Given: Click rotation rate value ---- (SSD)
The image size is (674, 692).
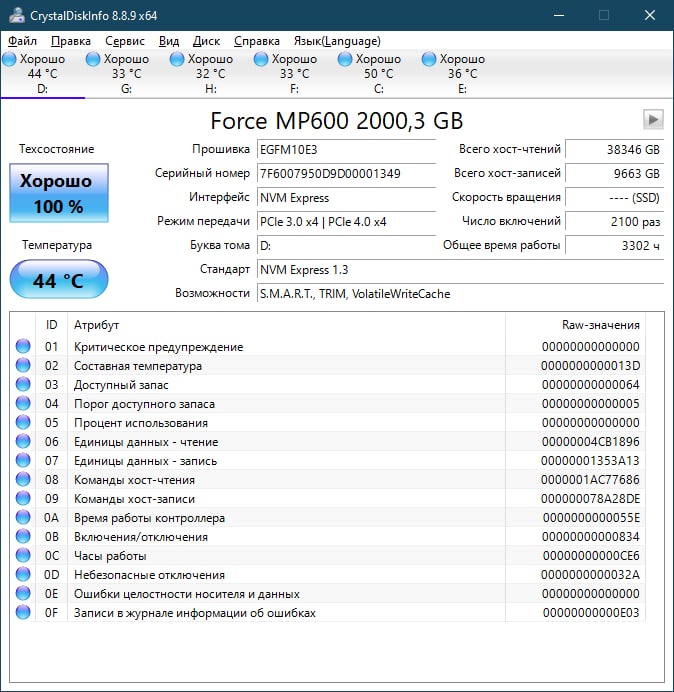Looking at the screenshot, I should pos(614,198).
